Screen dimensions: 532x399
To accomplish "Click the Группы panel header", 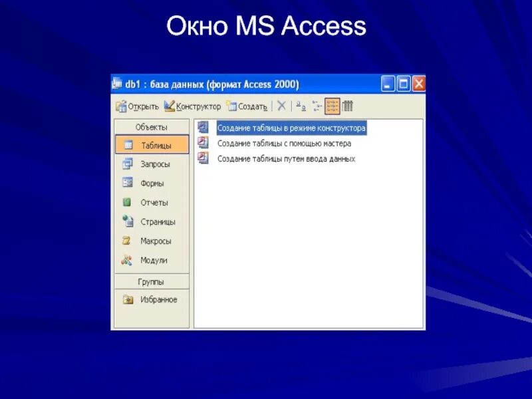I will (x=152, y=281).
